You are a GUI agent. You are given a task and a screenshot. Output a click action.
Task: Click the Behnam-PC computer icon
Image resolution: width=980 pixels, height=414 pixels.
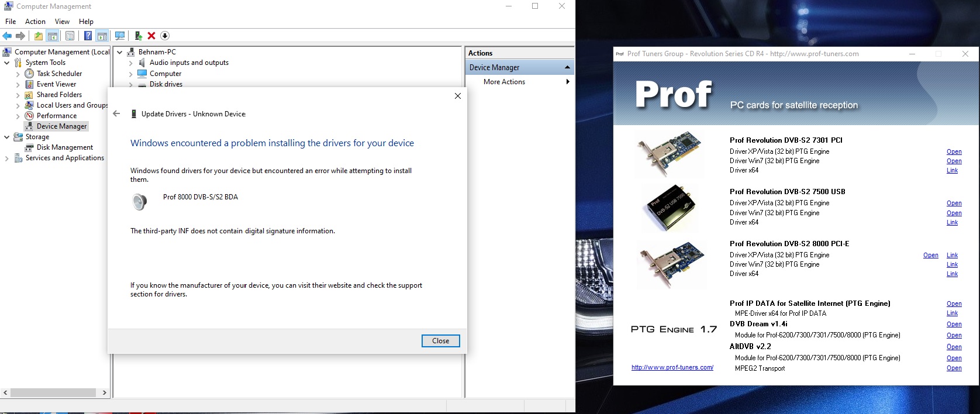(x=131, y=52)
